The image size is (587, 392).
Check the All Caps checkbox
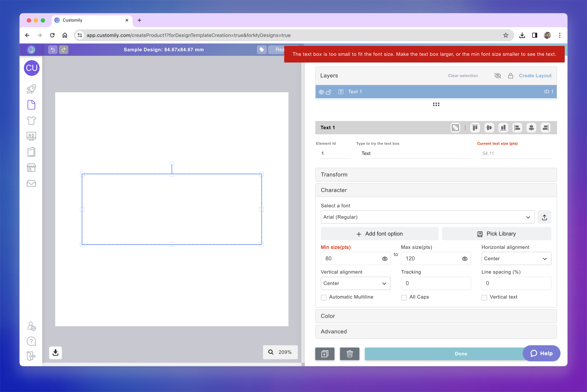(404, 297)
